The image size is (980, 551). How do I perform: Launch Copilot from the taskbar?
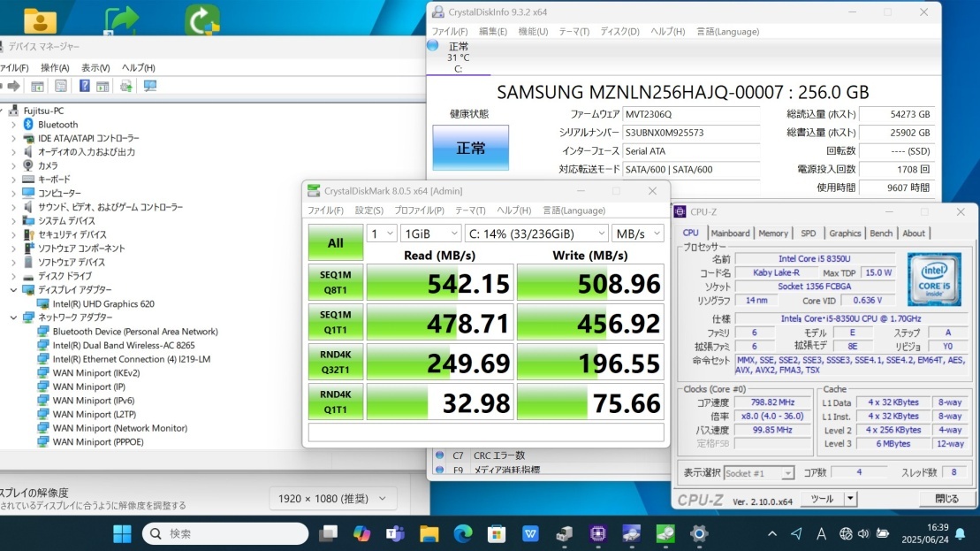tap(362, 533)
